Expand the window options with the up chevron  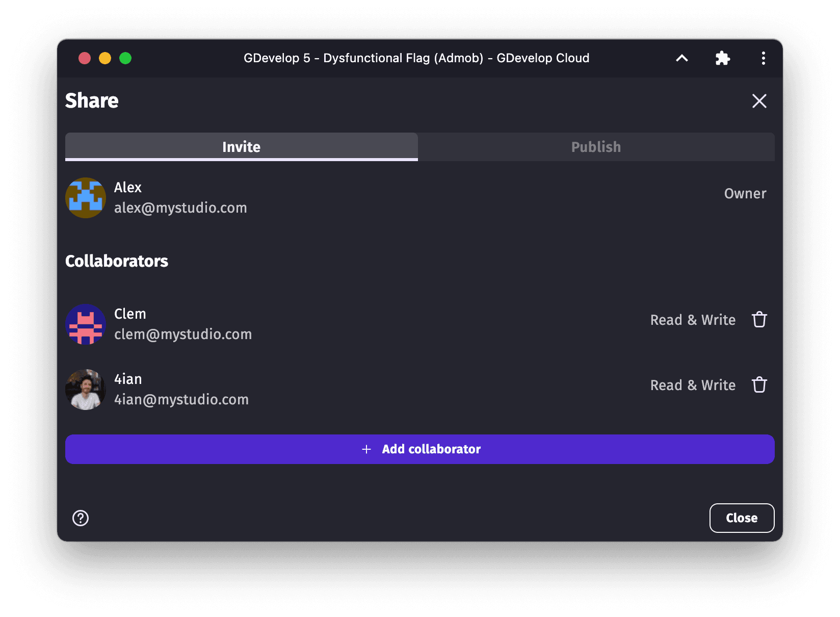tap(681, 58)
